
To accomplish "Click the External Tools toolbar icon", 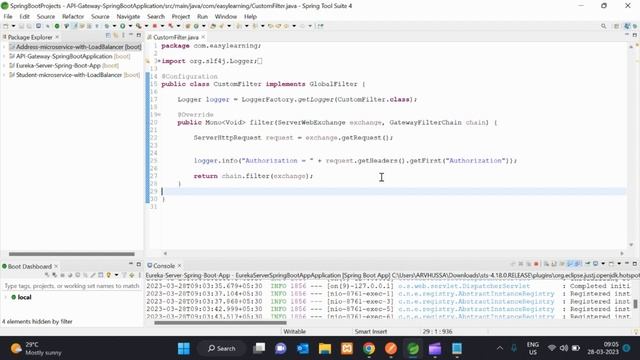I will (x=171, y=26).
